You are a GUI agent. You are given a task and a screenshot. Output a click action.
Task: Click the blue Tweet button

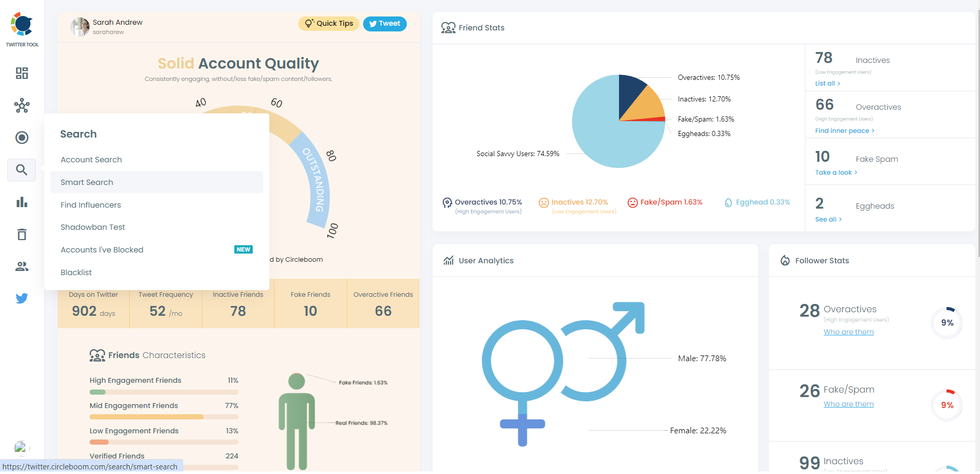point(385,24)
